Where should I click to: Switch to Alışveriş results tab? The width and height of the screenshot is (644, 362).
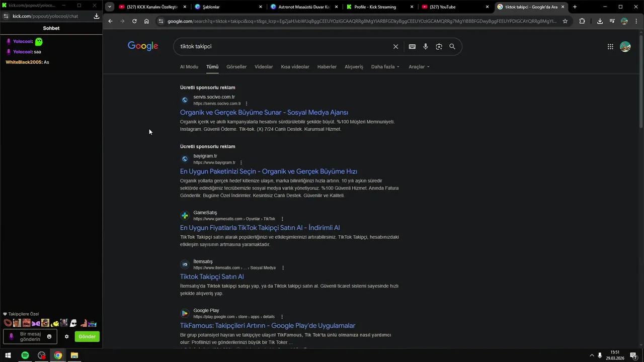point(354,67)
